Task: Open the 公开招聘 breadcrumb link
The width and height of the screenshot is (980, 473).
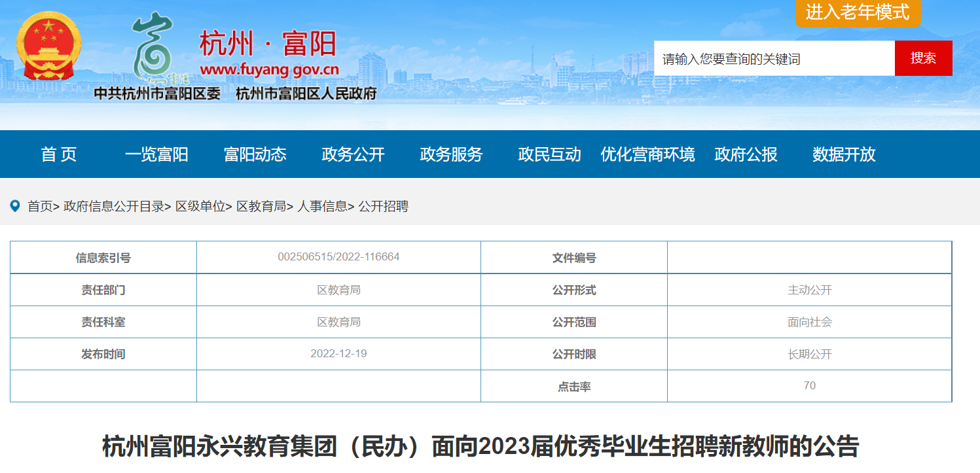Action: (x=384, y=207)
